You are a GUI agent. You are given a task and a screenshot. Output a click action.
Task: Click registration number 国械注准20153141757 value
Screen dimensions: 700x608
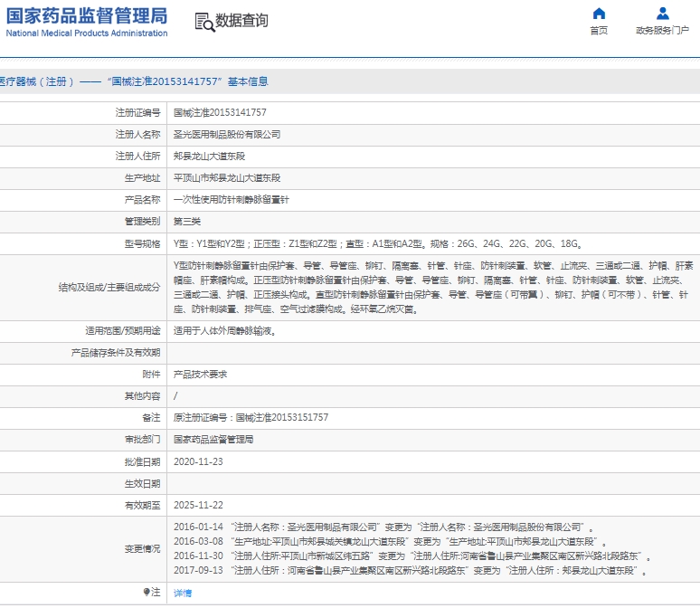click(x=220, y=112)
